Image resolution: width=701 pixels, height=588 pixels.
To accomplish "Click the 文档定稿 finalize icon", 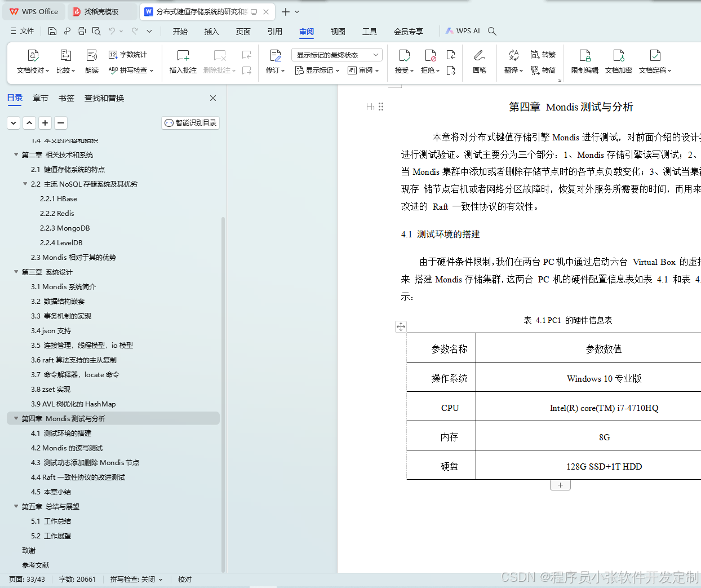I will tap(655, 55).
